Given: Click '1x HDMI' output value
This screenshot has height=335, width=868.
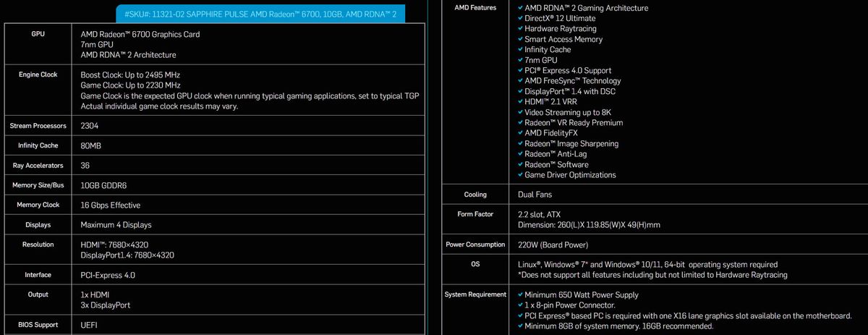Looking at the screenshot, I should (x=95, y=295).
